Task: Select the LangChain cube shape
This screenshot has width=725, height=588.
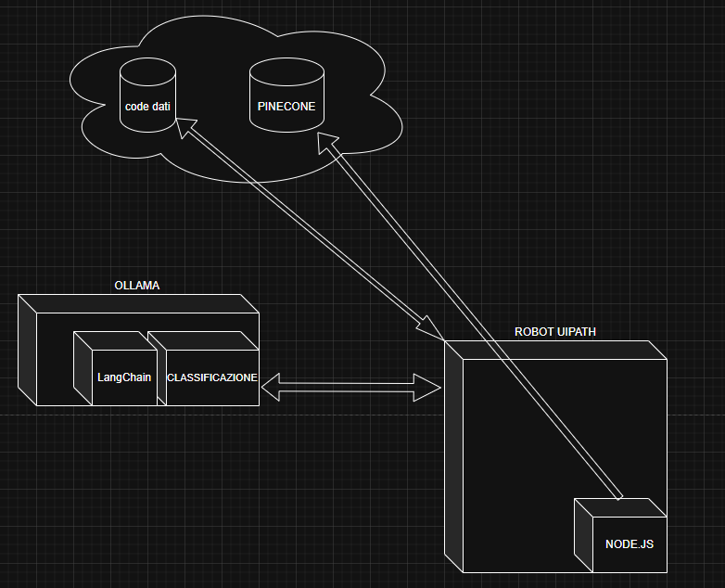Action: 116,369
